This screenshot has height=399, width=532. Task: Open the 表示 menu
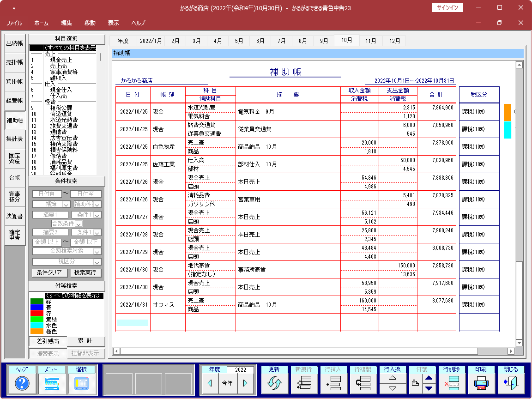(x=114, y=23)
